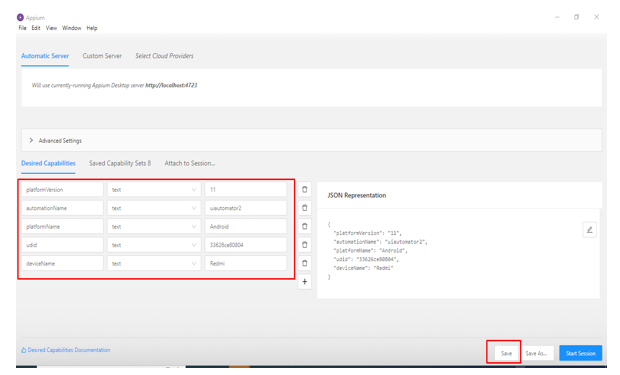620x375 pixels.
Task: Click the localhost:4723 server address text
Action: point(171,85)
